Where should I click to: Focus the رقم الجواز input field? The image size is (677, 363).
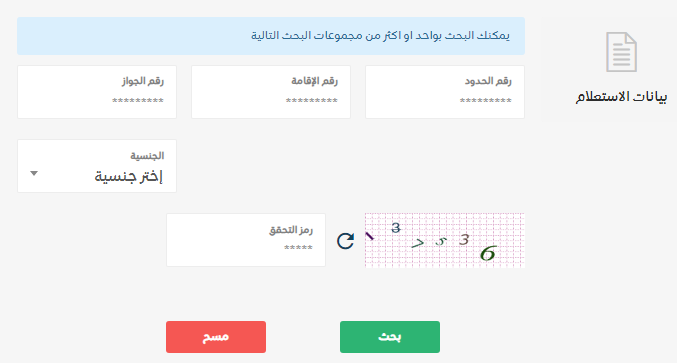[x=97, y=92]
